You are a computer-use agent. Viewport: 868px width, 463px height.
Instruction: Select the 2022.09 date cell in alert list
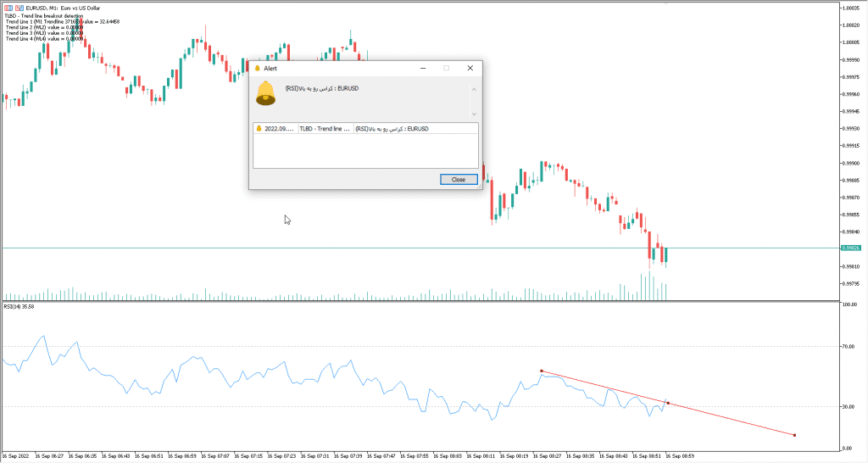click(280, 129)
